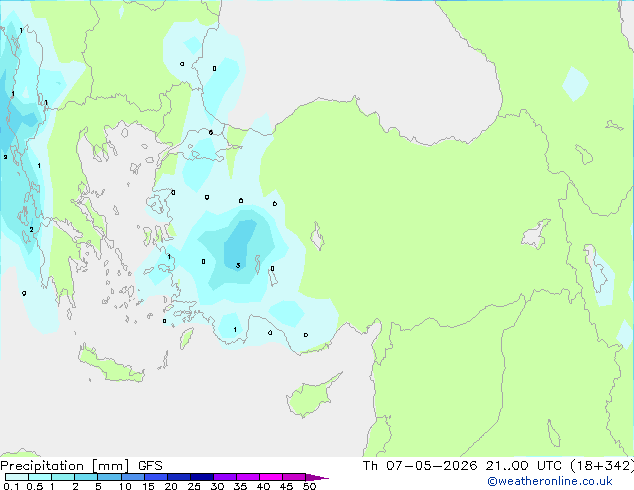This screenshot has height=490, width=634.
Task: Click the 30–35 mm purple legend box
Action: [x=225, y=477]
